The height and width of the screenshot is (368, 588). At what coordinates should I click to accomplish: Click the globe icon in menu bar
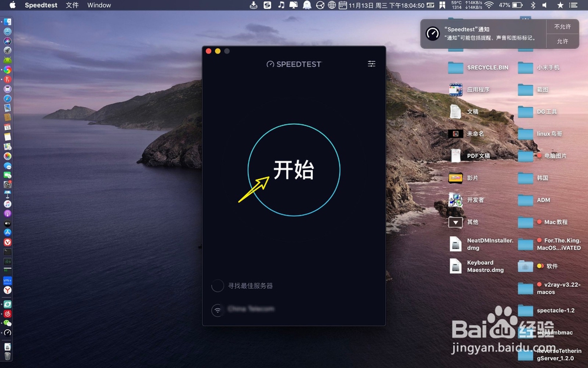click(332, 5)
